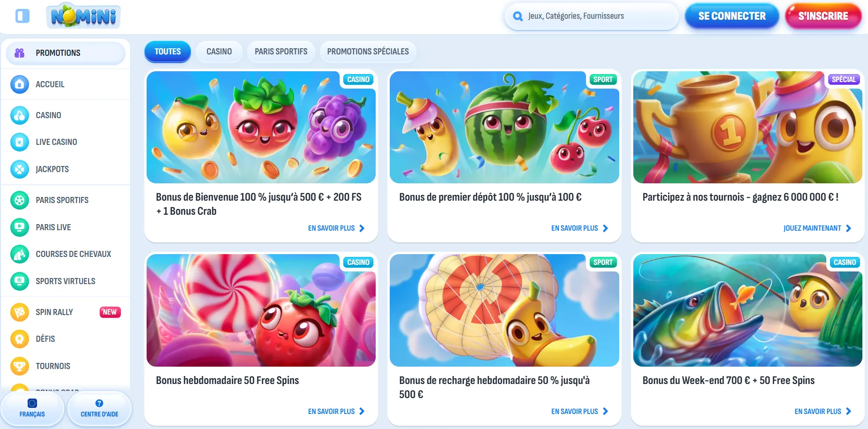Open the Bonus du Week-end fishing thumbnail
The height and width of the screenshot is (429, 868).
(x=747, y=310)
